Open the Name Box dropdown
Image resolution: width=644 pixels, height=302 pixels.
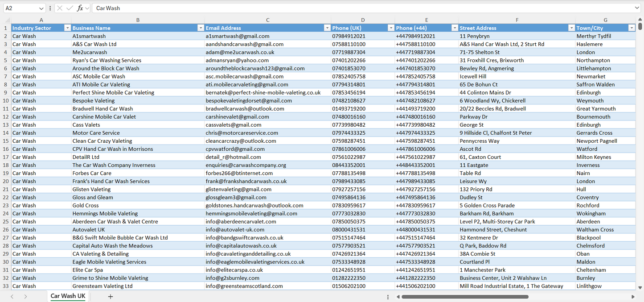(x=41, y=8)
